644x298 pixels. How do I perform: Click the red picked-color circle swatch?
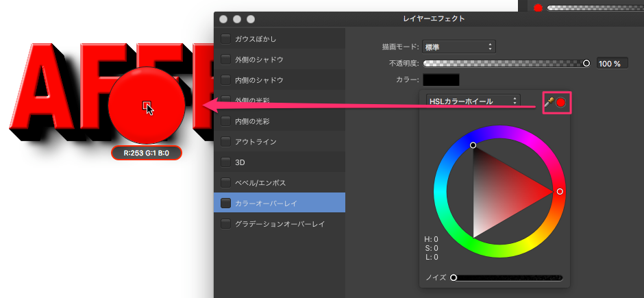tap(561, 103)
